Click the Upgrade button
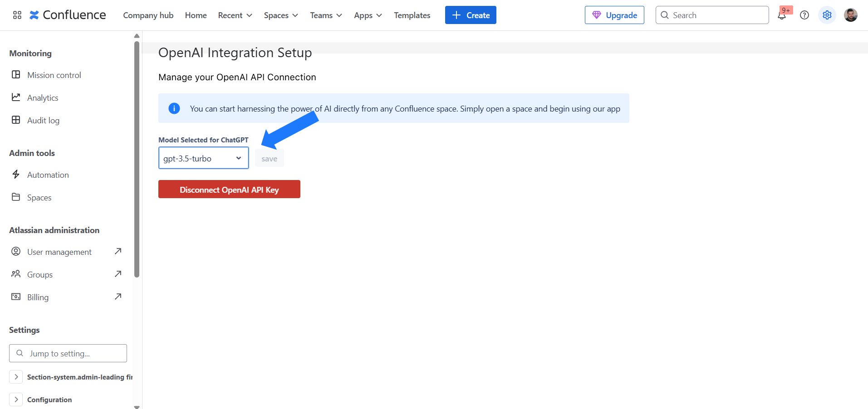Image resolution: width=868 pixels, height=409 pixels. pyautogui.click(x=614, y=15)
